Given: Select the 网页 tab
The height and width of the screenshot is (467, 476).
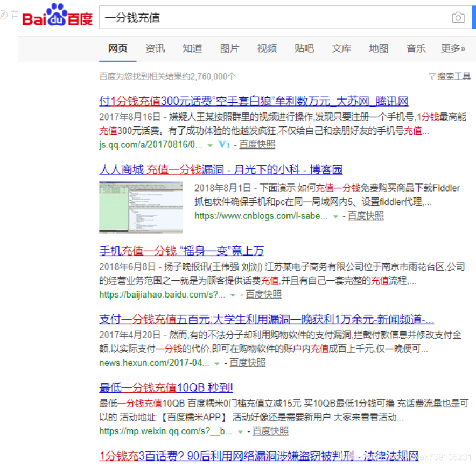Looking at the screenshot, I should pyautogui.click(x=118, y=48).
